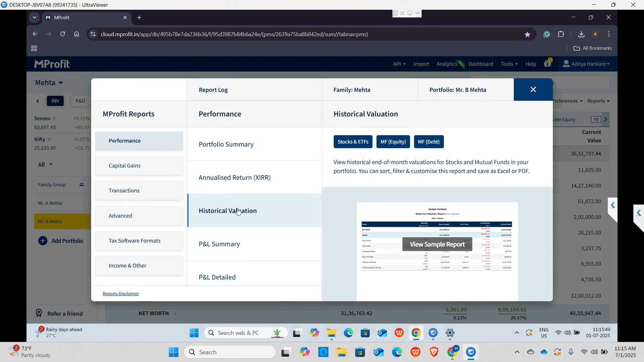Expand the Mehta family dropdown
This screenshot has width=644, height=362.
(49, 82)
